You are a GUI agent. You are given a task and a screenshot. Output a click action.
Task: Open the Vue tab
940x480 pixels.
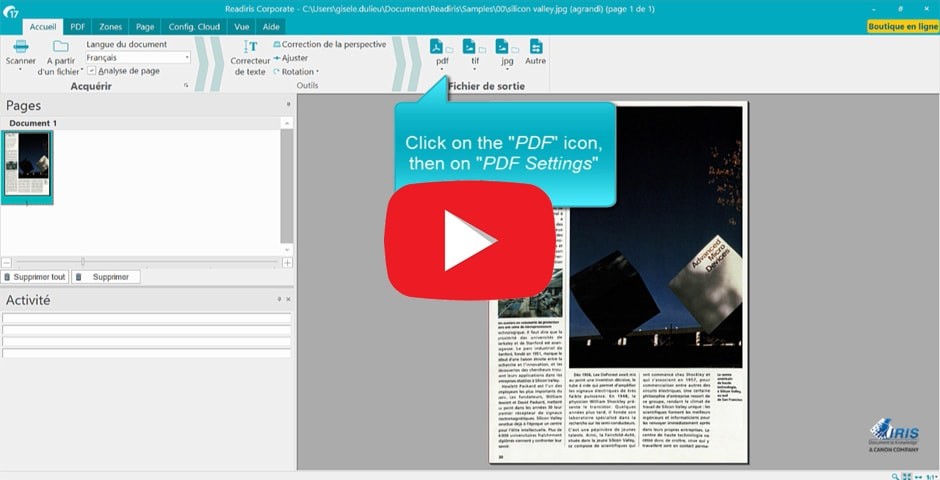tap(242, 27)
